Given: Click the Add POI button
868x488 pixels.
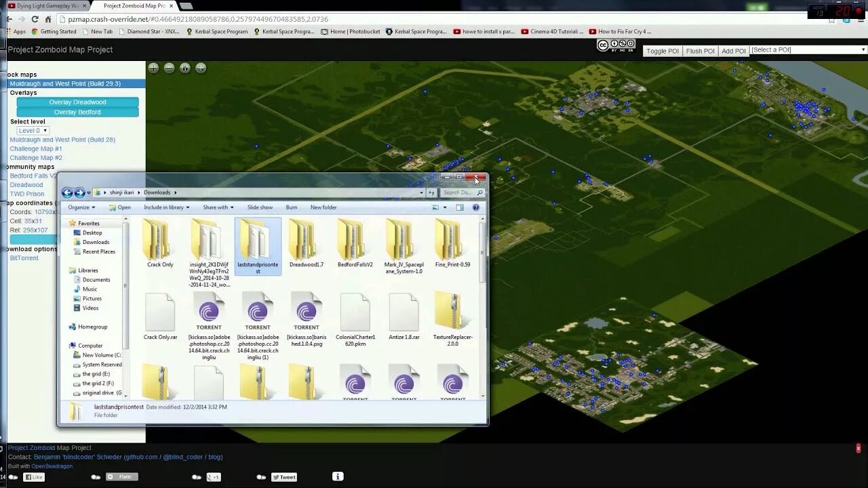Looking at the screenshot, I should (734, 51).
